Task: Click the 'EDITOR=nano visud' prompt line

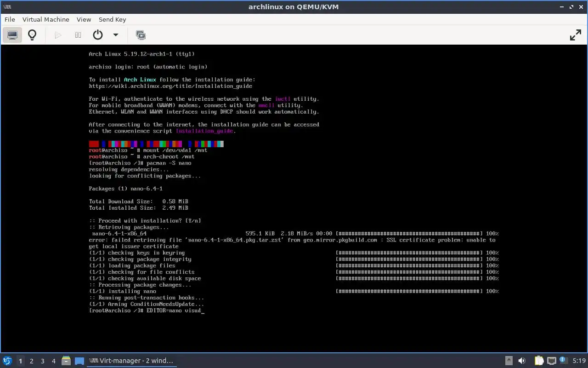Action: tap(146, 310)
